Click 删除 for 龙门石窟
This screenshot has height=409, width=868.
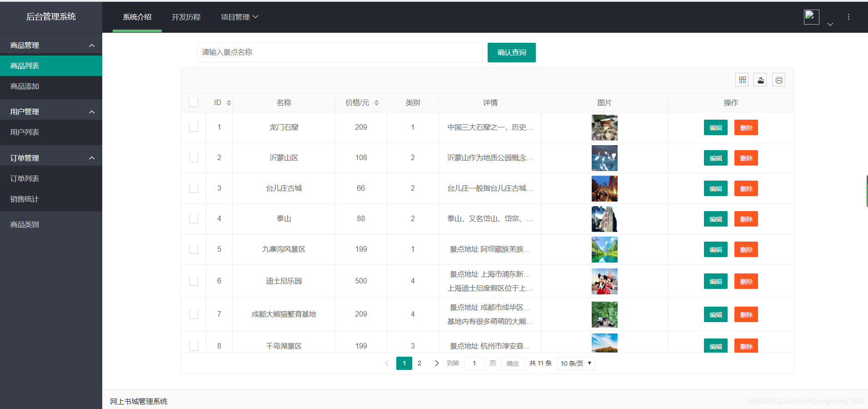point(746,128)
